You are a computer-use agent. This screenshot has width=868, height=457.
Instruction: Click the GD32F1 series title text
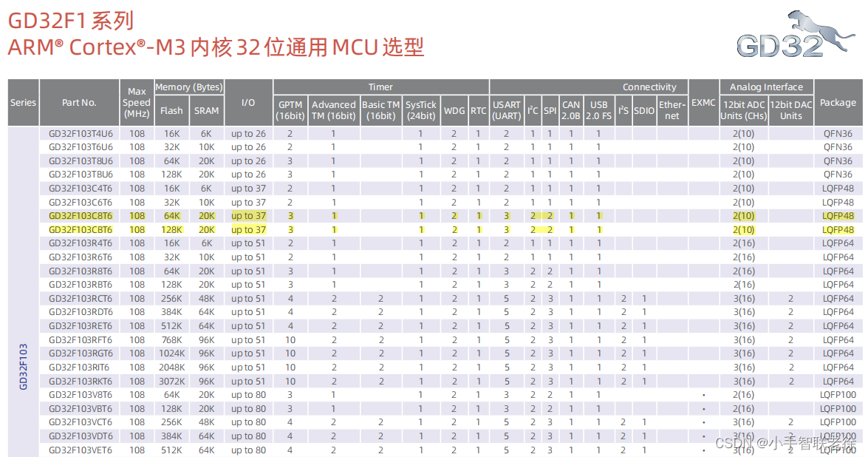71,21
